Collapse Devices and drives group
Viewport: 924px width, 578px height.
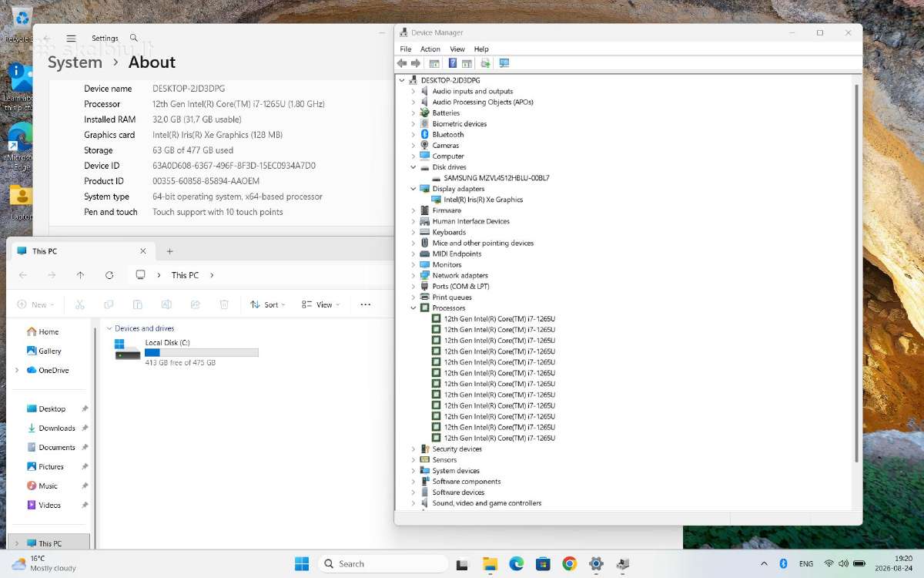point(109,328)
